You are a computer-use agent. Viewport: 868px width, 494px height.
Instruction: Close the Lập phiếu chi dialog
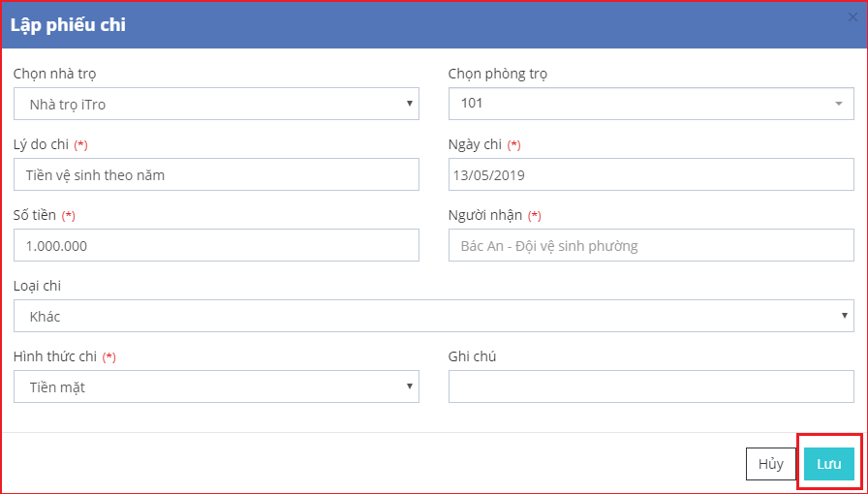852,17
